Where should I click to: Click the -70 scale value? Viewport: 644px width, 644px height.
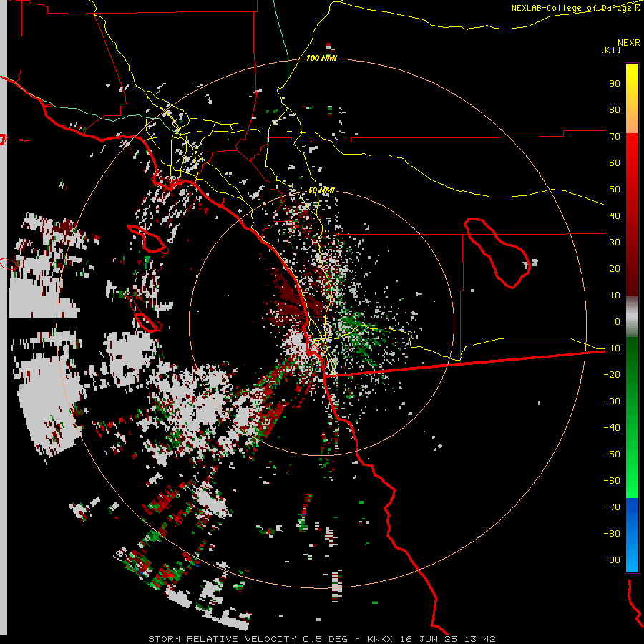[612, 507]
